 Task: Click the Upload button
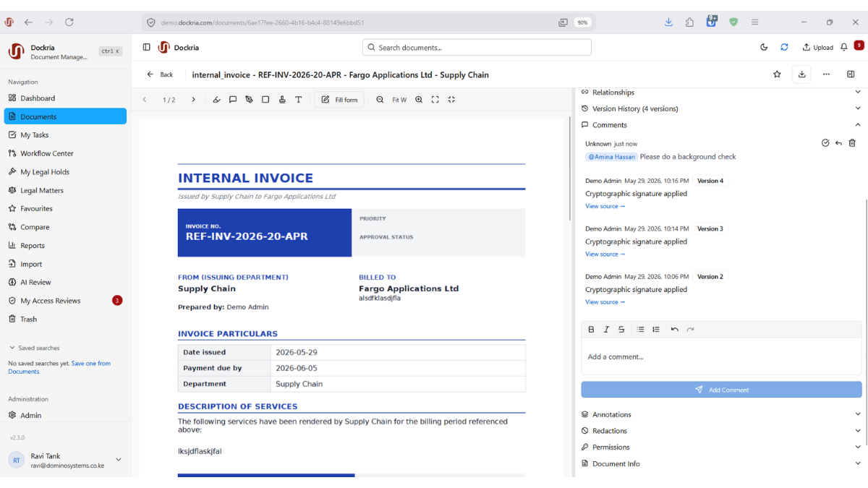(817, 47)
